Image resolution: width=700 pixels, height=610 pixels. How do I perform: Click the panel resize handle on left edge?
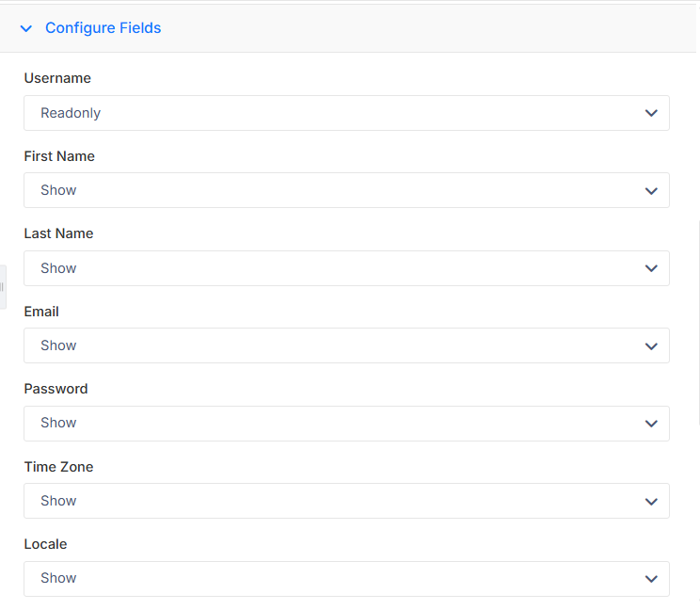coord(3,287)
